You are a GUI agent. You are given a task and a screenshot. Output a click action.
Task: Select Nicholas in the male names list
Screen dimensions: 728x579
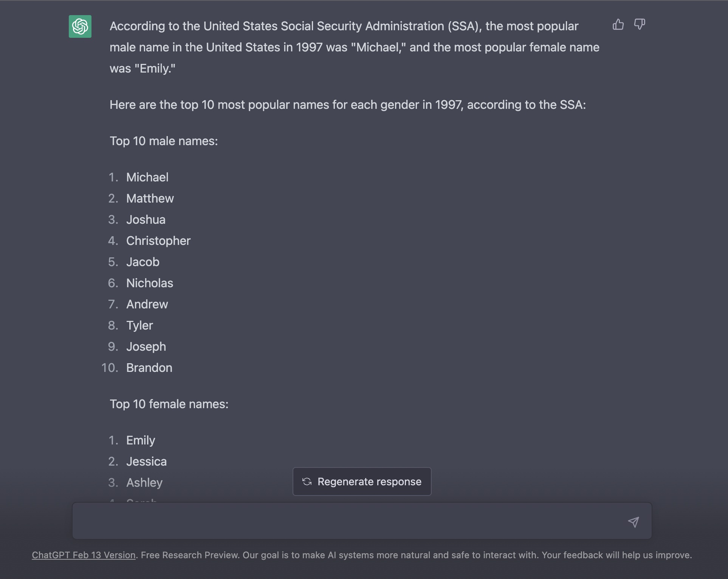pos(150,283)
